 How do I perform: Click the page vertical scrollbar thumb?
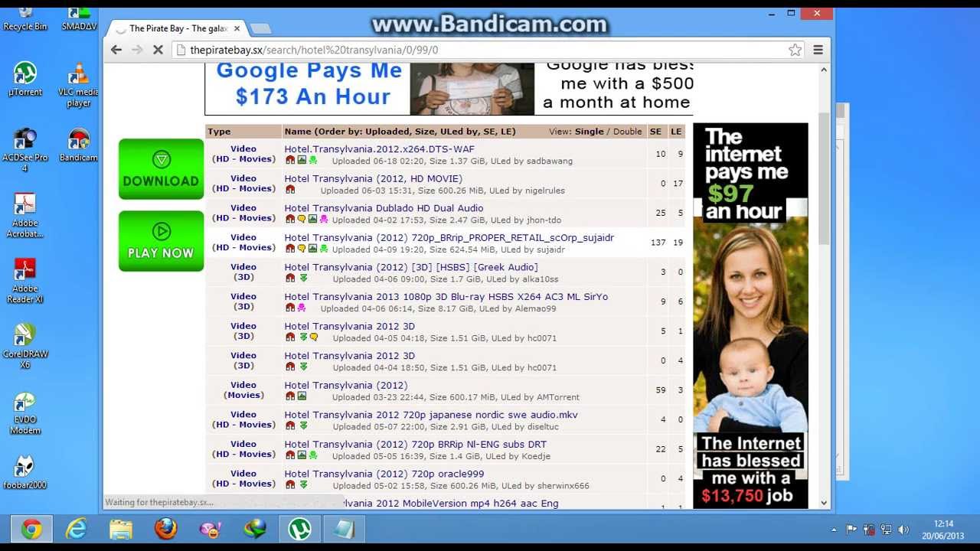825,178
